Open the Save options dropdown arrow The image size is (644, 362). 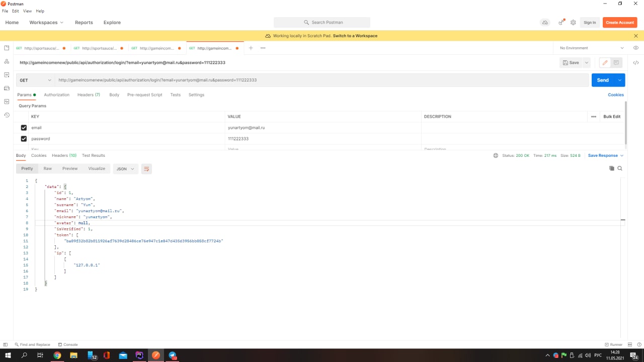[587, 63]
